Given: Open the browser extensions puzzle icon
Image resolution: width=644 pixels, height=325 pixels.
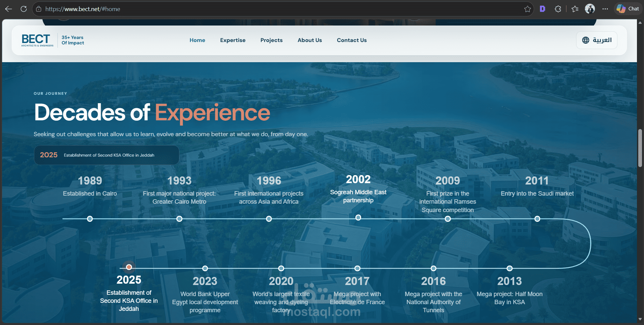Looking at the screenshot, I should click(x=558, y=9).
